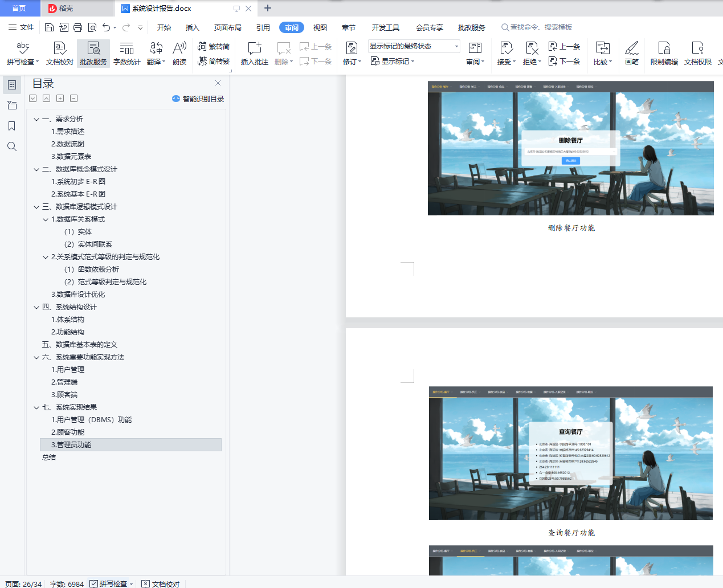The height and width of the screenshot is (588, 723).
Task: Click 字数统计 word count tool
Action: [127, 54]
